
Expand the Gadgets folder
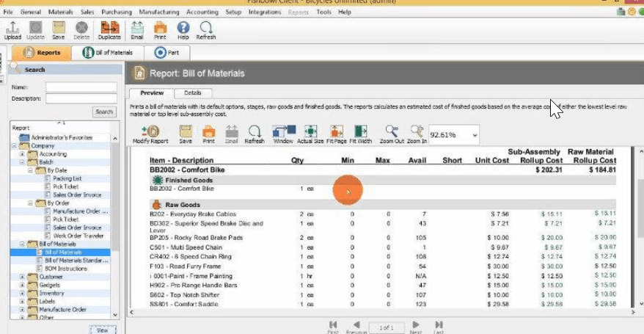point(22,285)
